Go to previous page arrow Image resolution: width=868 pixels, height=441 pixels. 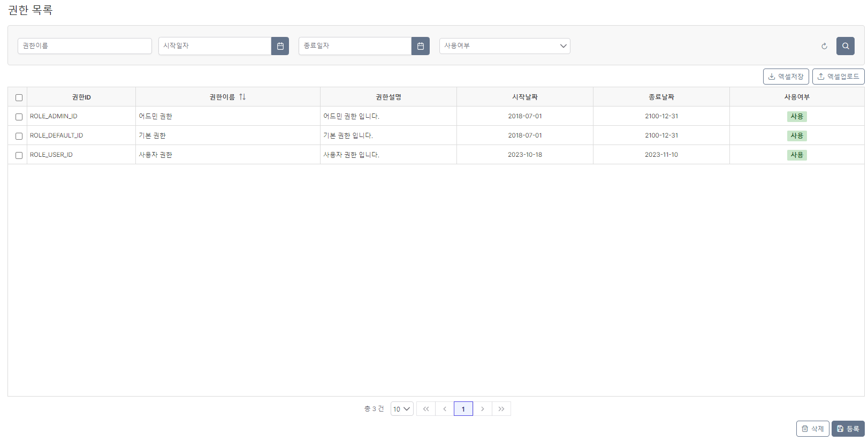point(445,409)
